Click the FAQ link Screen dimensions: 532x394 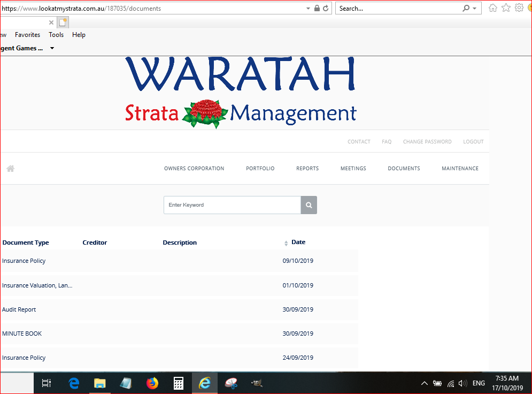(387, 142)
